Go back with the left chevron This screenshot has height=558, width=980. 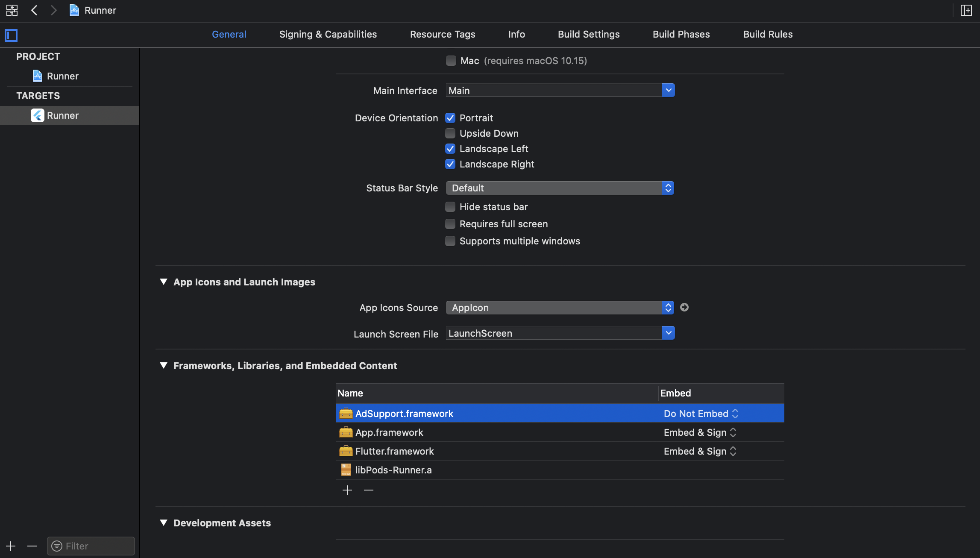tap(35, 10)
